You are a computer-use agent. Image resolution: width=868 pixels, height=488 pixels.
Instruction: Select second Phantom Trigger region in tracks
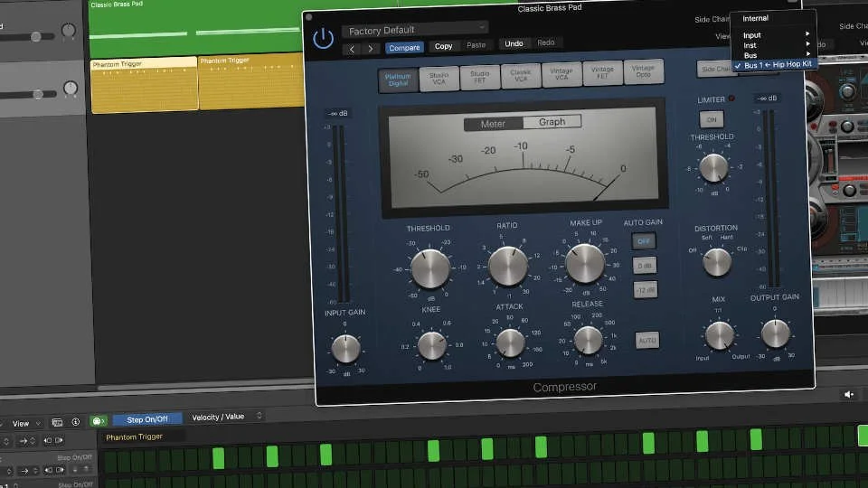click(x=250, y=81)
